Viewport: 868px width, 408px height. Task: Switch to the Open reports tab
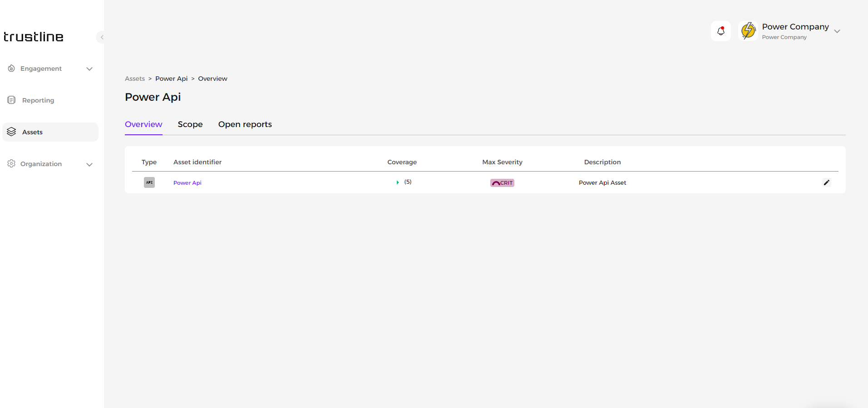[245, 124]
